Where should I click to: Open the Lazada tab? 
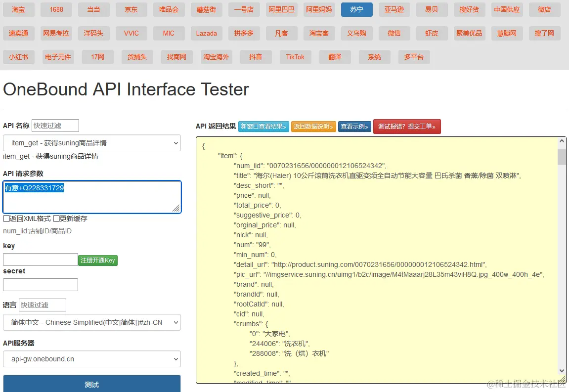click(x=207, y=34)
